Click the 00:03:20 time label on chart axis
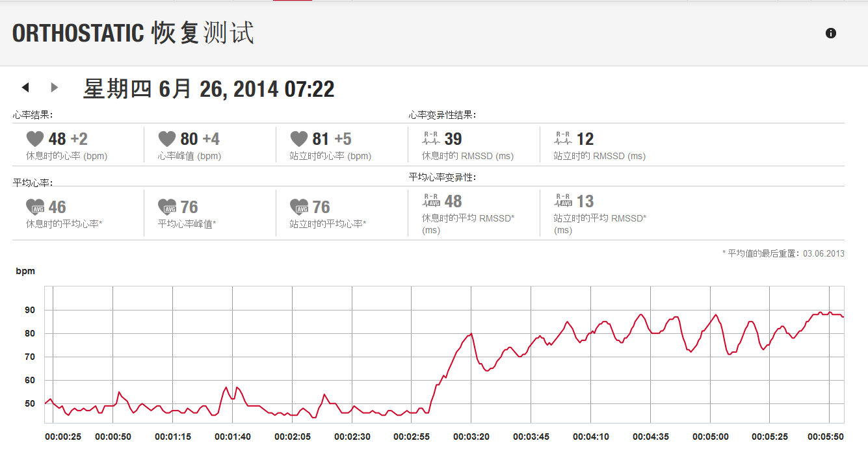868x469 pixels. tap(471, 437)
